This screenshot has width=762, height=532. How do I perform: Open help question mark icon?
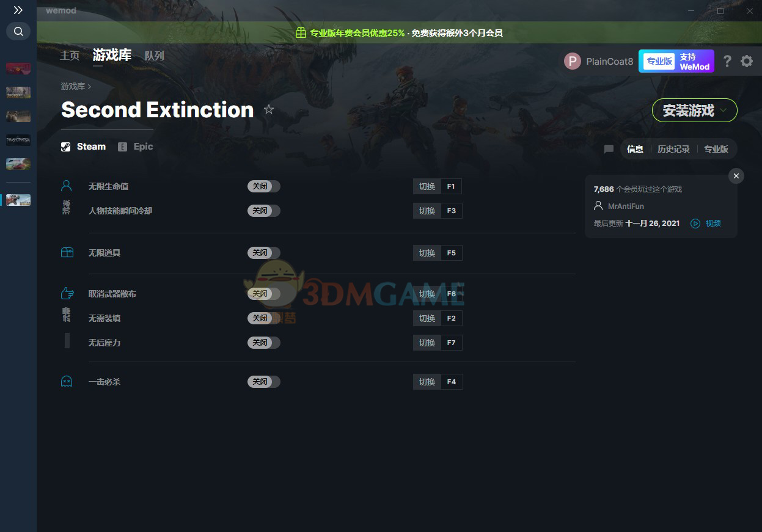pyautogui.click(x=727, y=61)
